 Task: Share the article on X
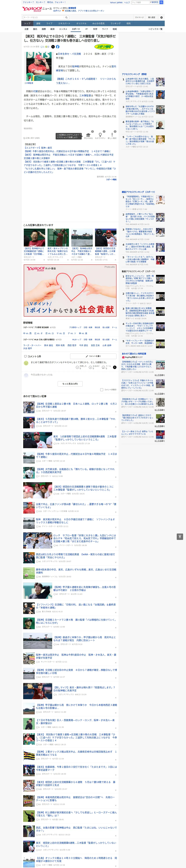tap(53, 47)
